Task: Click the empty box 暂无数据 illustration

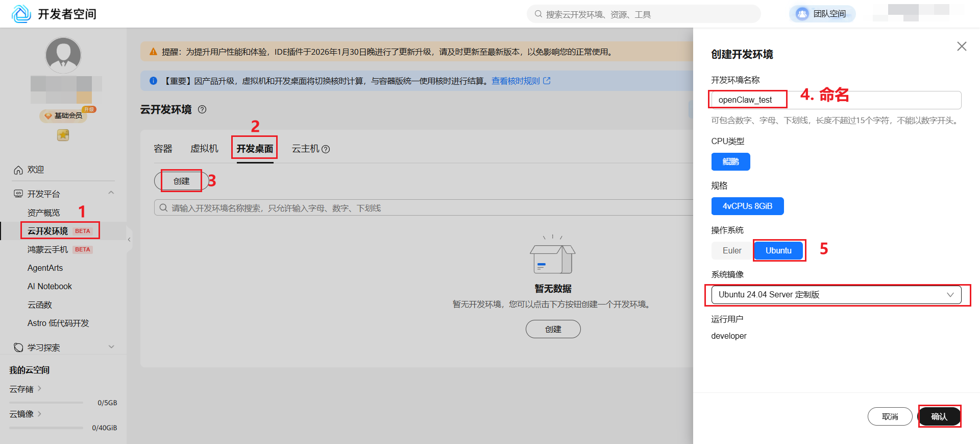Action: coord(553,254)
